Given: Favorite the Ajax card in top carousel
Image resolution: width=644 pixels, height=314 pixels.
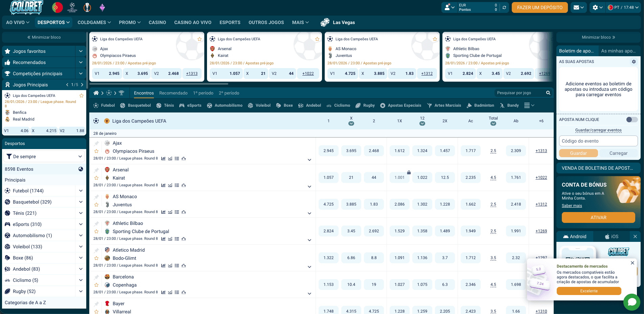Looking at the screenshot, I should click(200, 39).
